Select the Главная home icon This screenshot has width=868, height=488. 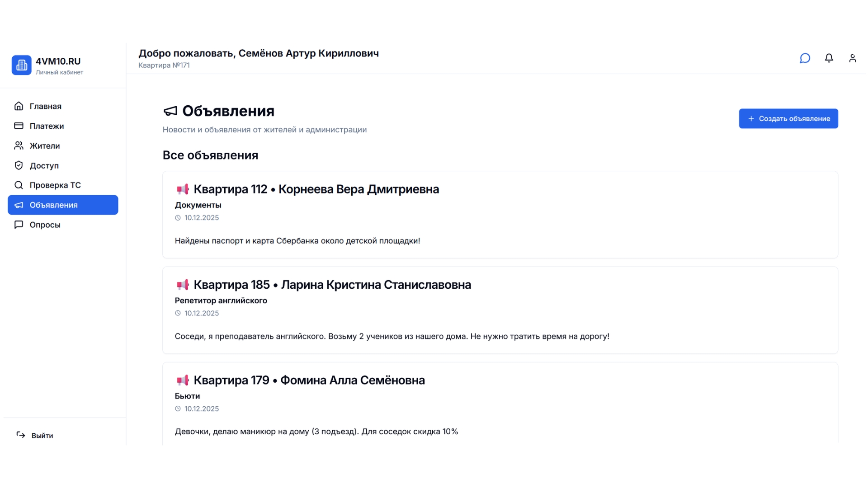pos(19,106)
